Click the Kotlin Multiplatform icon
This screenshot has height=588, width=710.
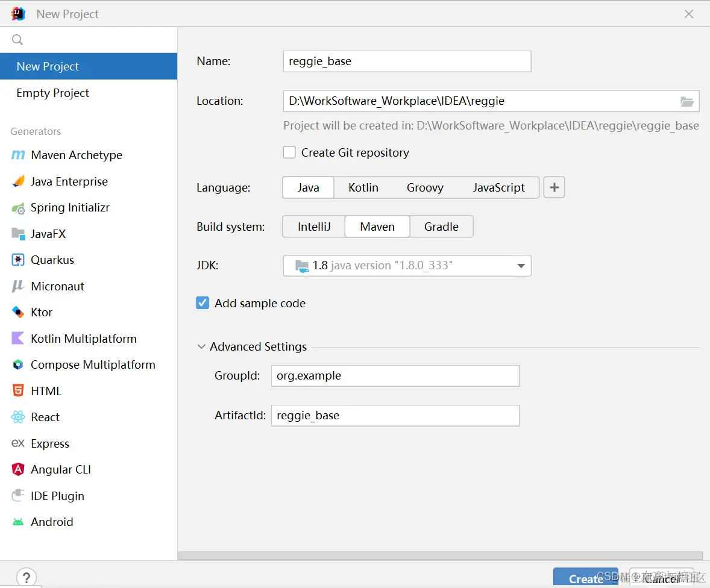[x=18, y=339]
